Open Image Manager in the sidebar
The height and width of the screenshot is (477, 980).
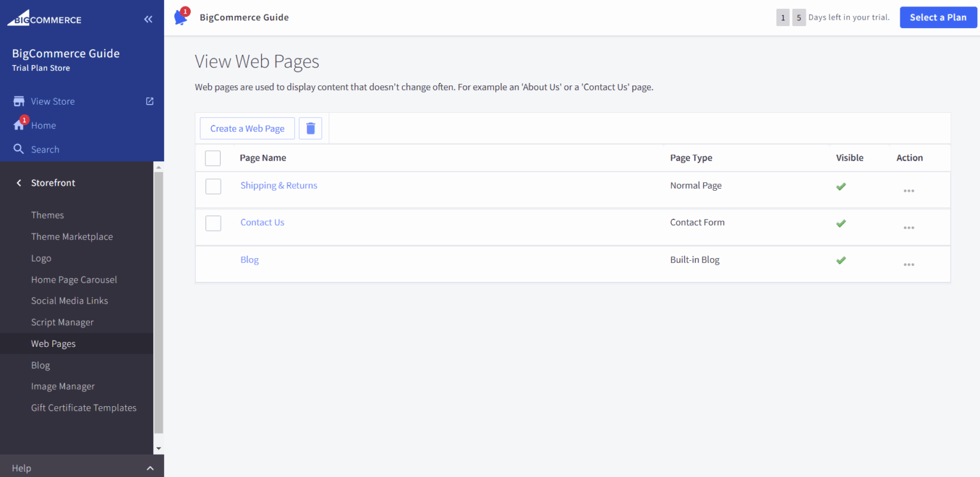pos(63,386)
